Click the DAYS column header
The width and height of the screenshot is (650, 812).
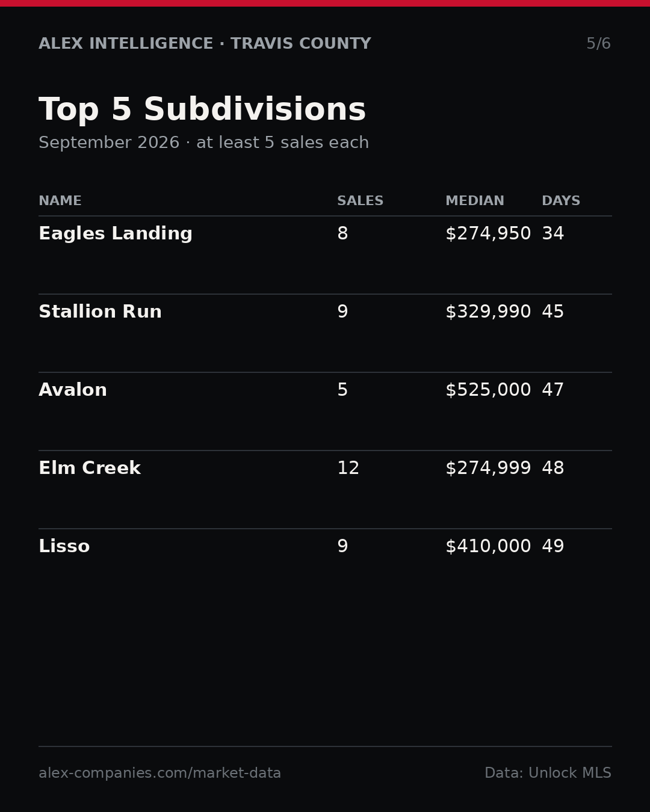tap(561, 201)
